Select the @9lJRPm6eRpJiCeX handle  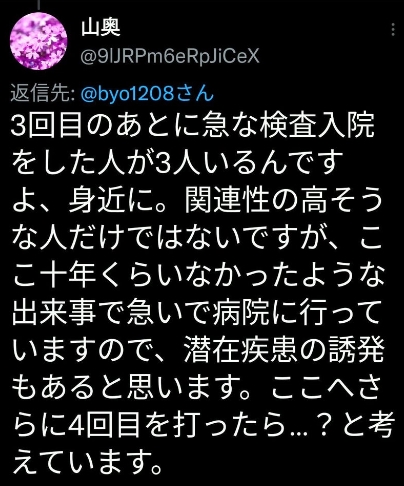(x=170, y=56)
